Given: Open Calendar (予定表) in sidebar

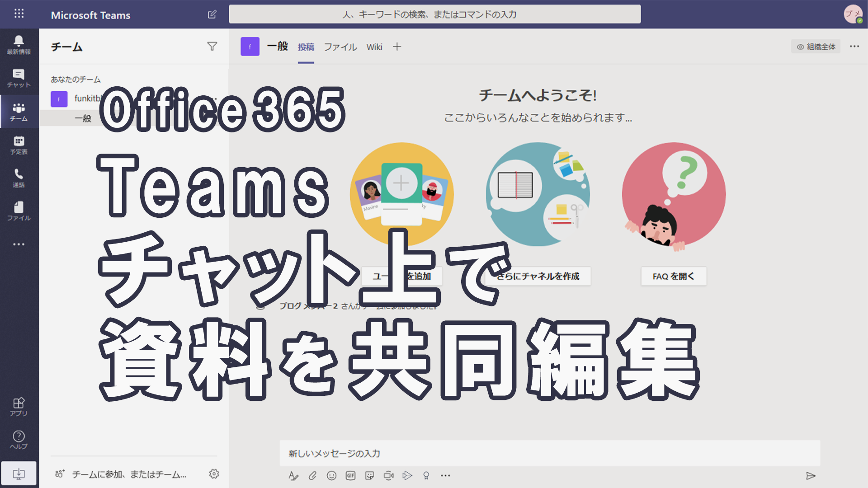Looking at the screenshot, I should pos(19,145).
